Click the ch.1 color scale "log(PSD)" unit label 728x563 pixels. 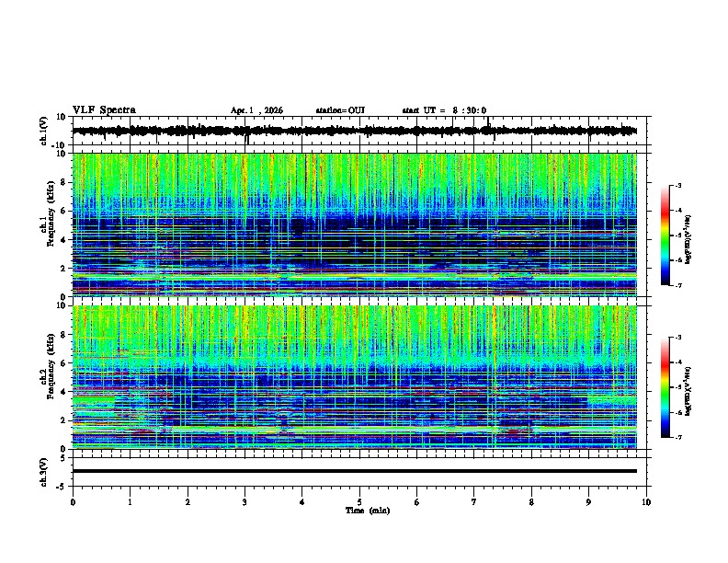point(688,240)
